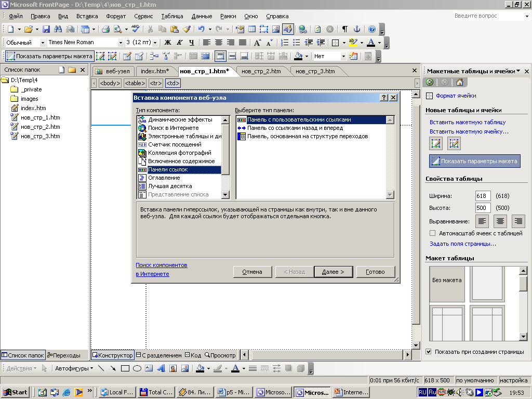Screen dimensions: 532x399
Task: Toggle Автомасштаб ячеек с таблицей checkbox
Action: pos(432,233)
